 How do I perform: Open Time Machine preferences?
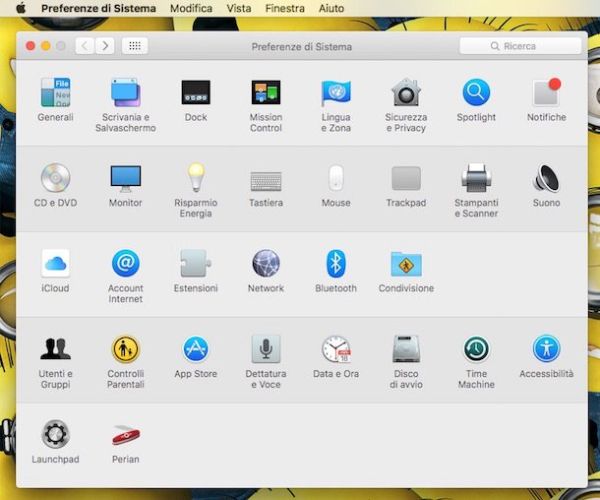(x=476, y=349)
